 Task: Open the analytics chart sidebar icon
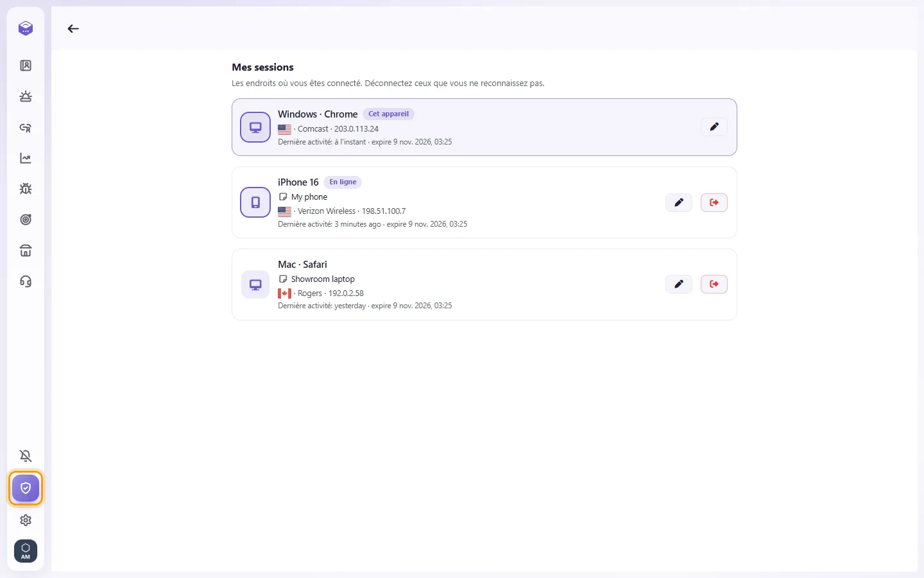26,158
